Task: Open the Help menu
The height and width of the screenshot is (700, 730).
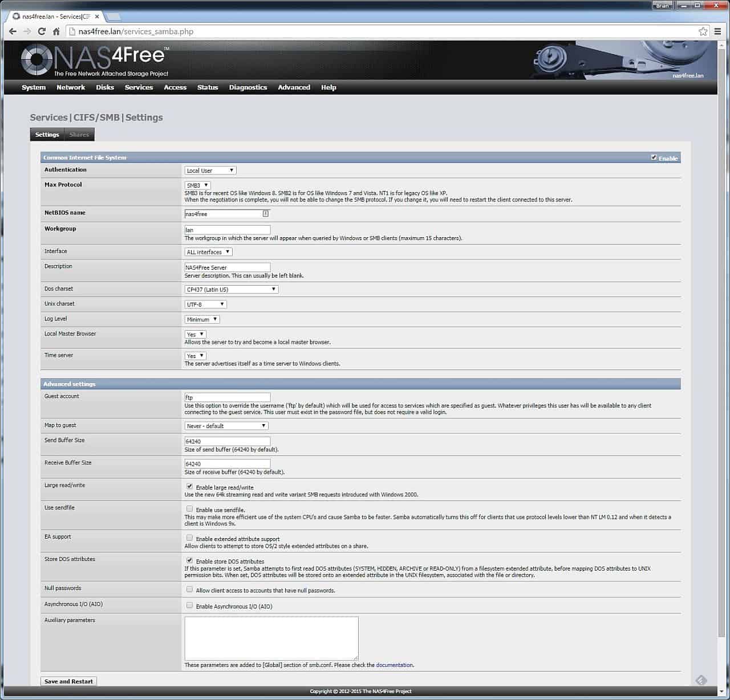Action: pyautogui.click(x=328, y=87)
